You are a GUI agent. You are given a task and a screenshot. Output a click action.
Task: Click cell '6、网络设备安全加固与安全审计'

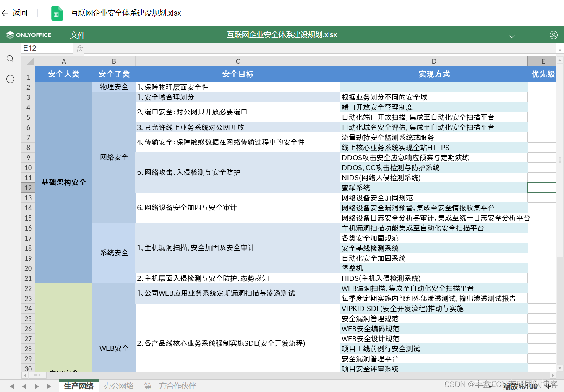coord(238,208)
